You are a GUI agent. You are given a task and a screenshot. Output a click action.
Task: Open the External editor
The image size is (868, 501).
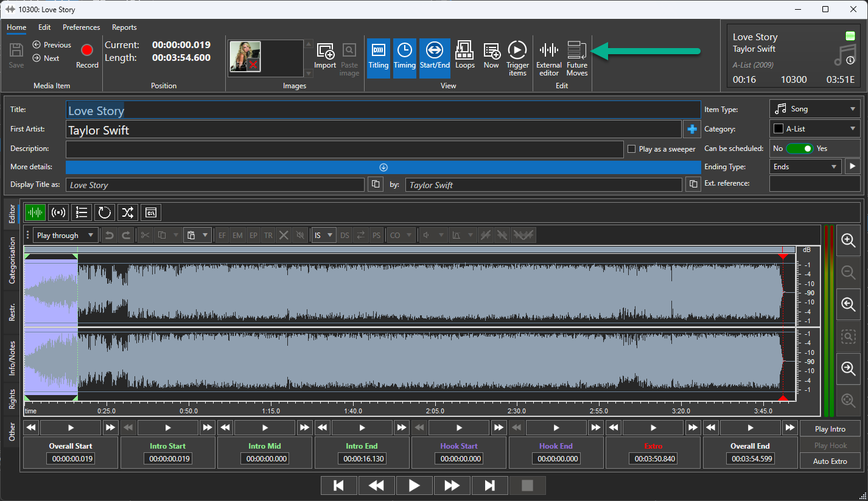click(549, 59)
